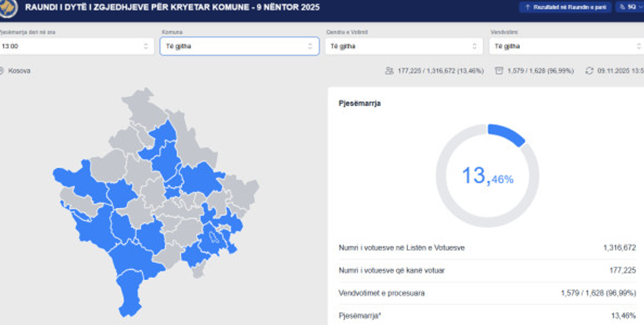Click the blue segment of turnout donut chart
644x325 pixels.
tap(506, 133)
